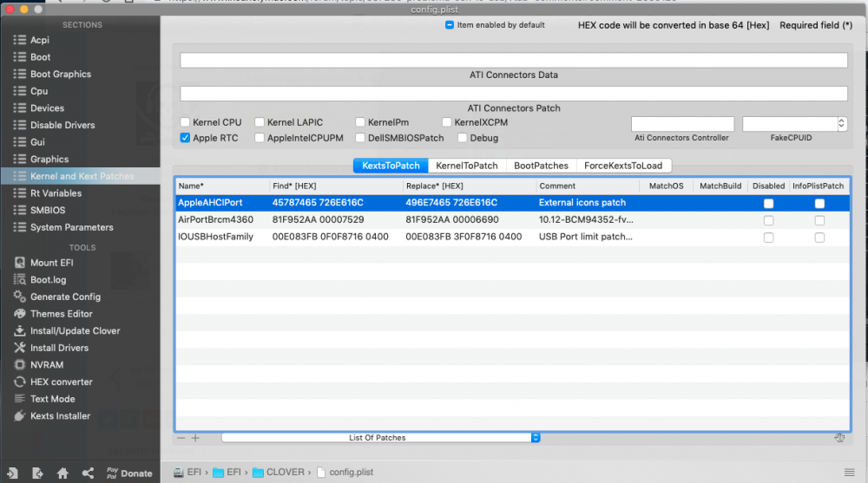Toggle Disabled checkbox for AirPortBrcm4360 patch
This screenshot has height=483, width=868.
768,220
